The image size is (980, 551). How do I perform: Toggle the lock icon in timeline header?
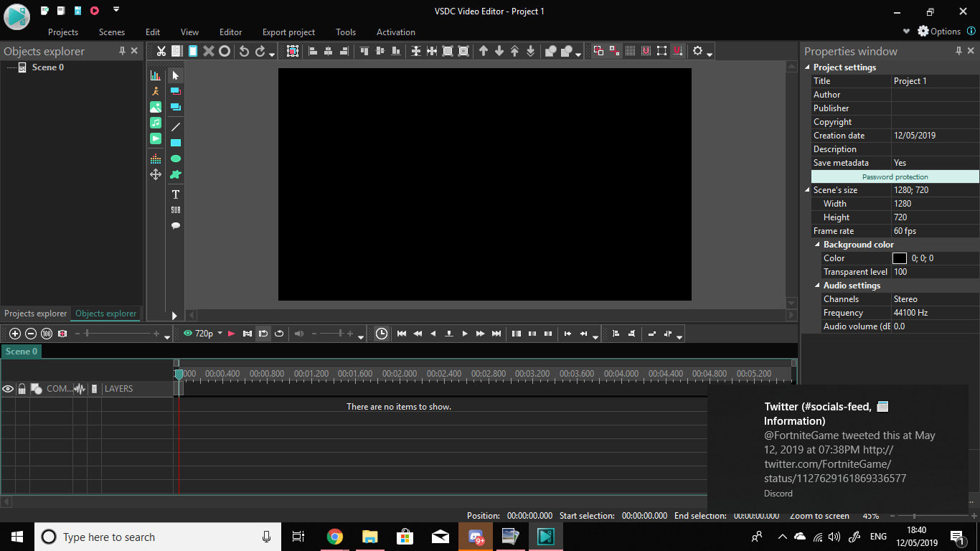coord(22,389)
